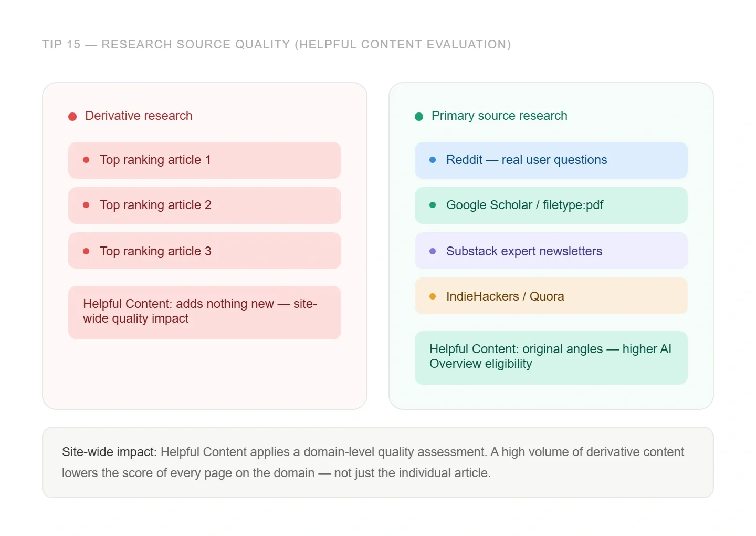Click the red dot beside Derivative research

(72, 116)
